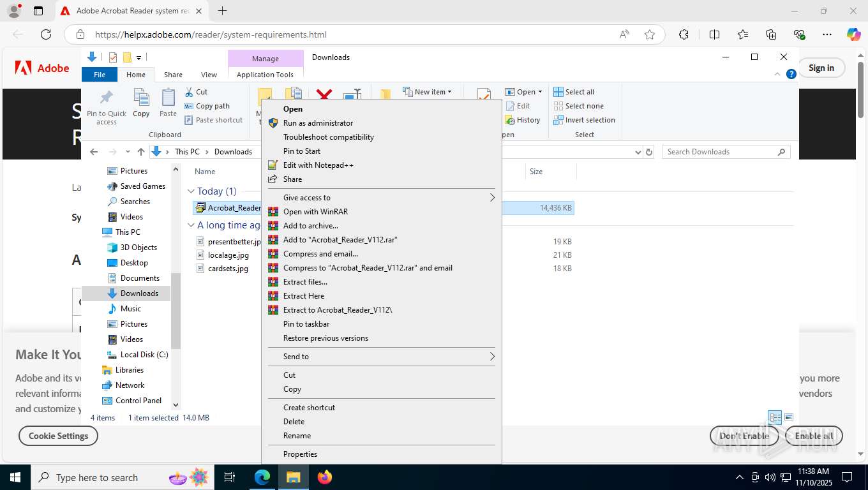Screen dimensions: 868x490
Task: Open the New item dropdown
Action: point(428,92)
